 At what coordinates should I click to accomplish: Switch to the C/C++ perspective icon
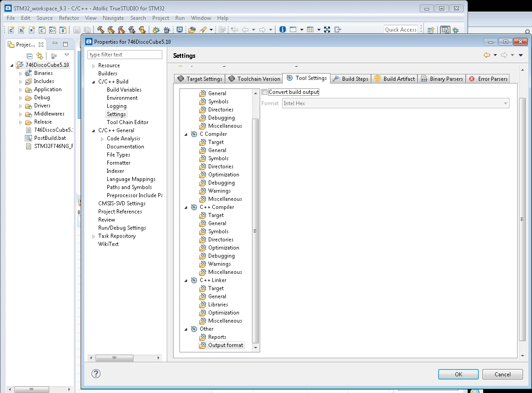coord(445,30)
